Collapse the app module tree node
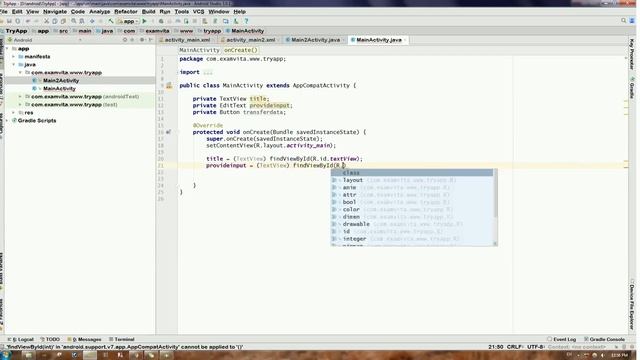 [7, 49]
